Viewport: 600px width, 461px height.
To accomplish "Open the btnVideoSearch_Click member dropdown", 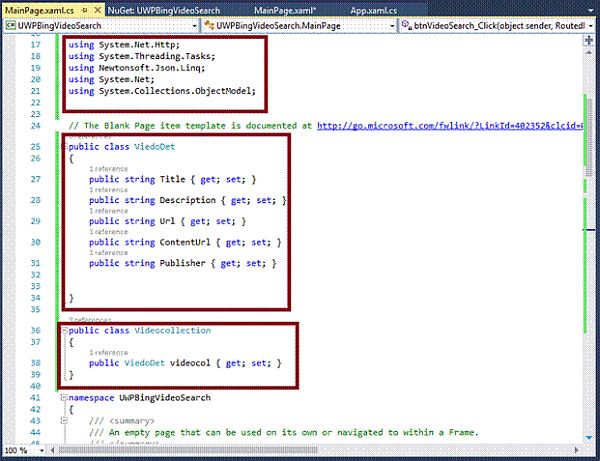I will click(590, 26).
